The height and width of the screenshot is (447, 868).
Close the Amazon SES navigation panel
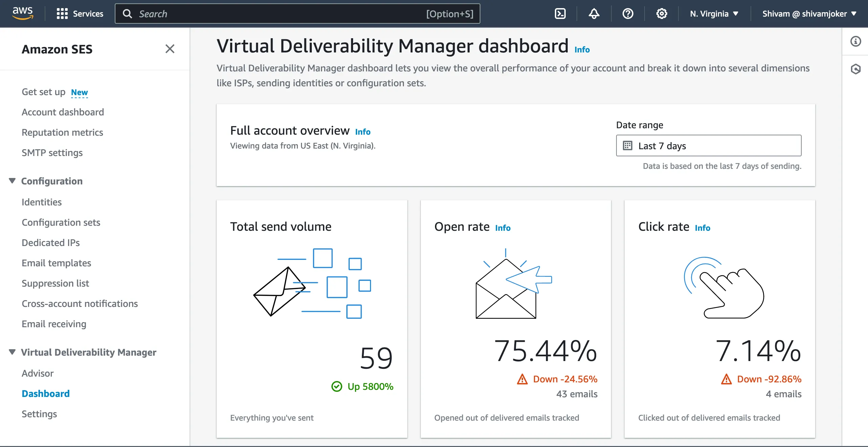tap(170, 49)
